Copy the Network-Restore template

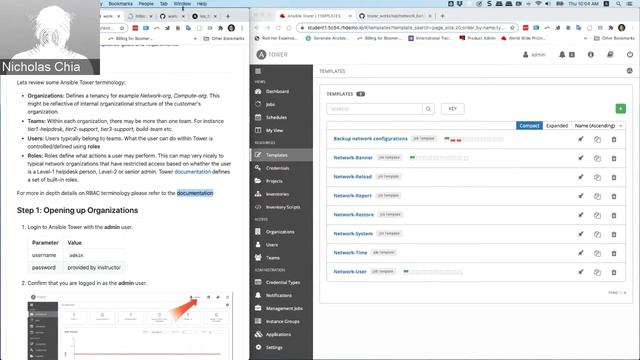tap(597, 216)
